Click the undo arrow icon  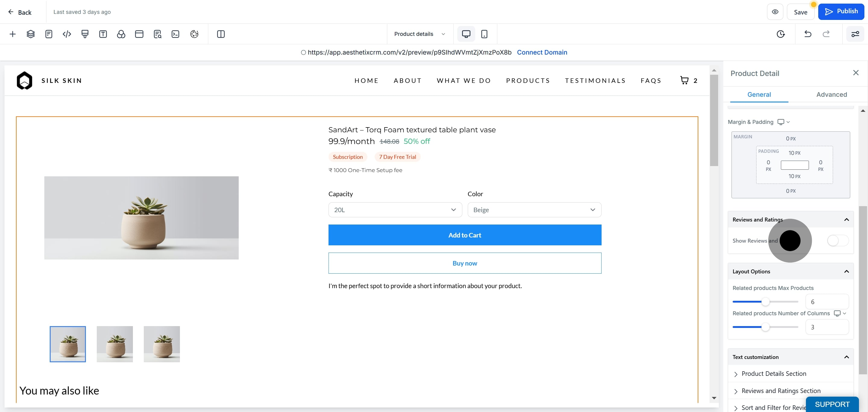coord(808,34)
